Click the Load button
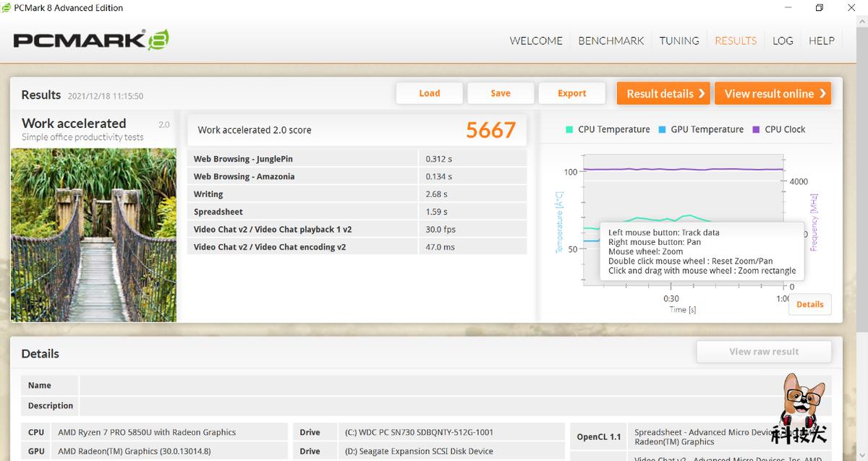The image size is (868, 461). [x=429, y=93]
